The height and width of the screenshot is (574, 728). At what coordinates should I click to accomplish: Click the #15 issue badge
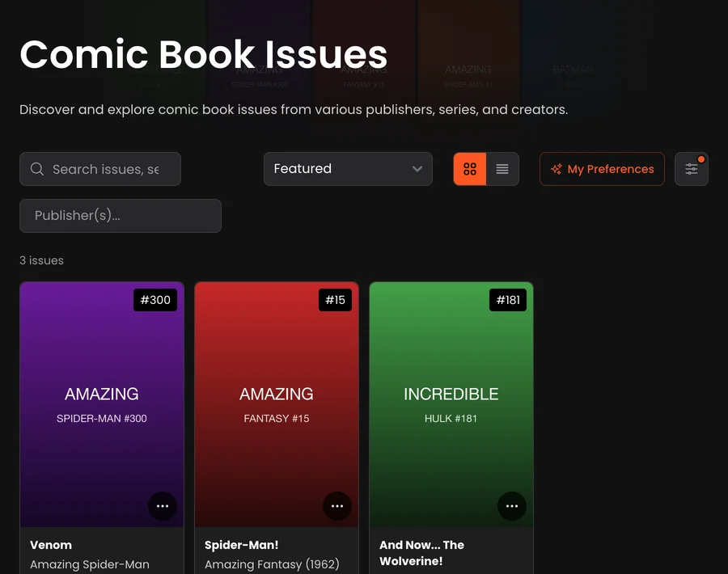[x=335, y=300]
